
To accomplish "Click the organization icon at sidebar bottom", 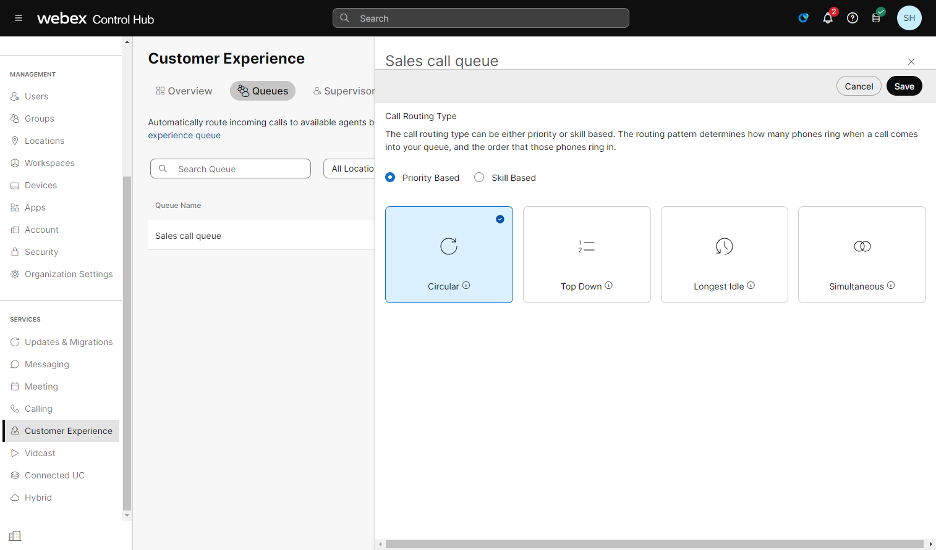I will click(x=15, y=536).
